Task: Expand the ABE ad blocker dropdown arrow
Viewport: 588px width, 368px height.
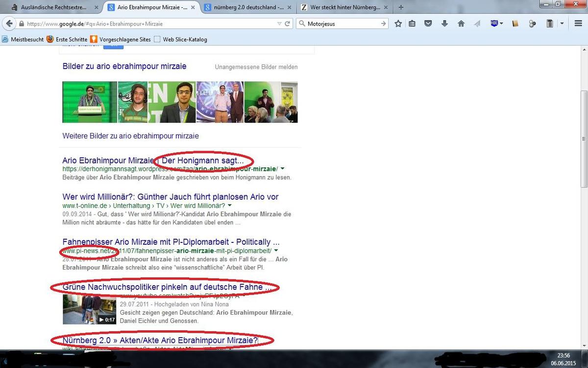Action: pyautogui.click(x=501, y=24)
